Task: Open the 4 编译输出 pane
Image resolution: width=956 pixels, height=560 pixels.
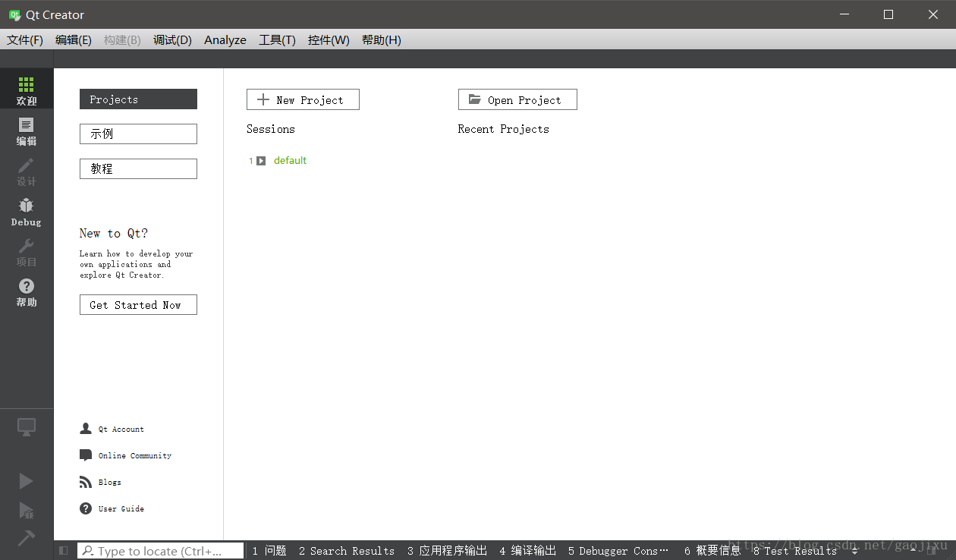Action: click(x=527, y=551)
